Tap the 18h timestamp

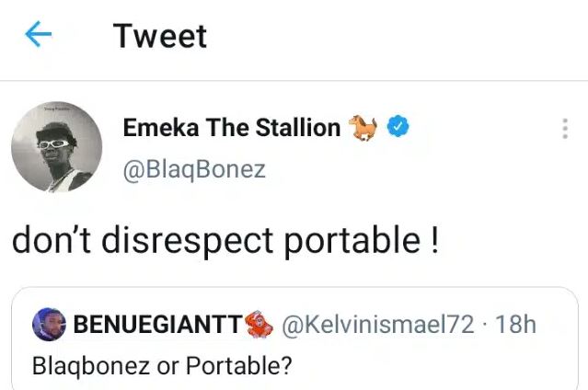pos(515,324)
